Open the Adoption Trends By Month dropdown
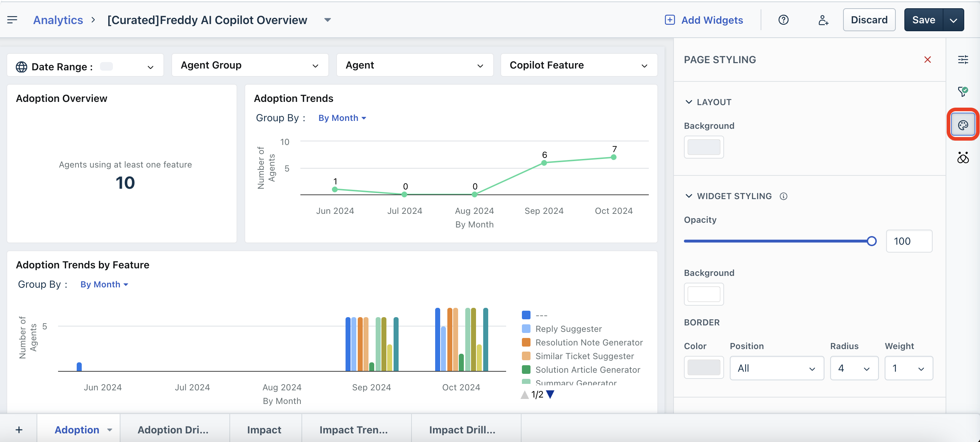Image resolution: width=980 pixels, height=442 pixels. click(x=342, y=118)
